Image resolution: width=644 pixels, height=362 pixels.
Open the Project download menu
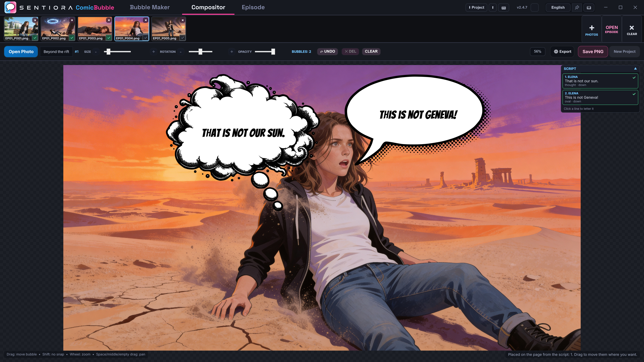click(x=476, y=8)
